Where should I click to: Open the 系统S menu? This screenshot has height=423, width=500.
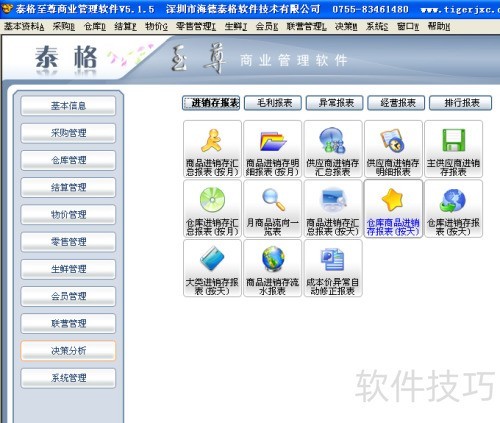(x=377, y=27)
